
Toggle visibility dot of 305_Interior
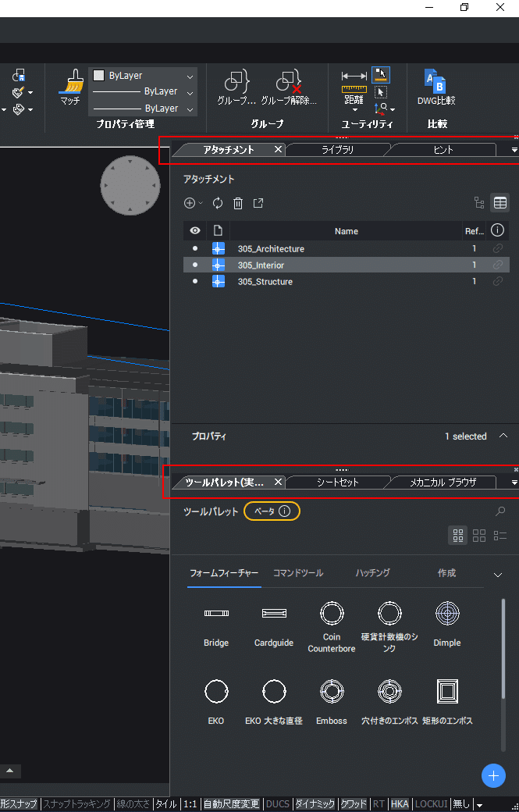point(195,265)
